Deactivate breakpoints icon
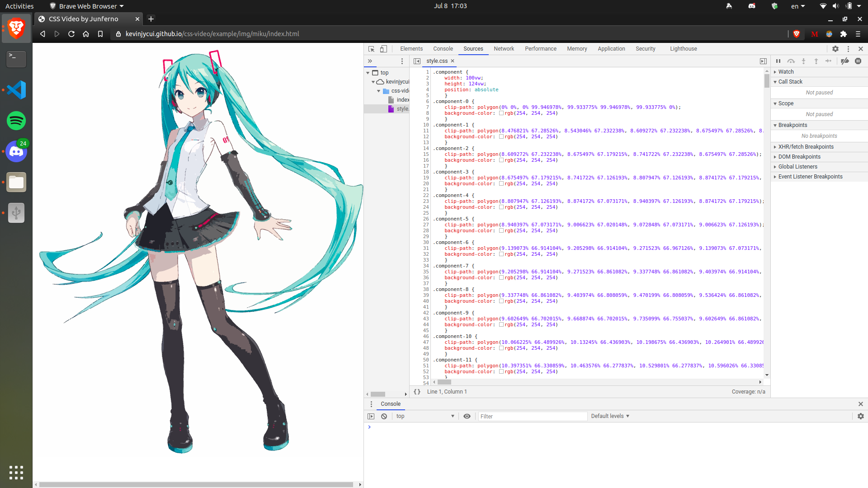 844,61
